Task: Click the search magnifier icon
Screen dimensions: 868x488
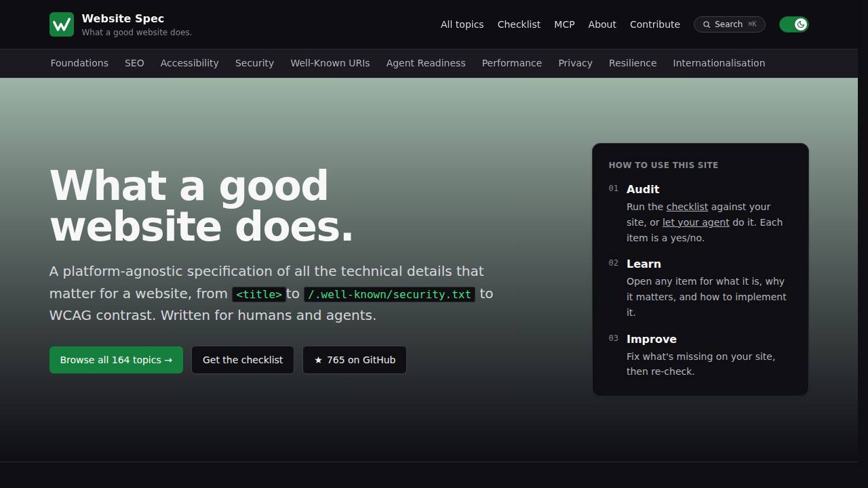Action: click(707, 24)
